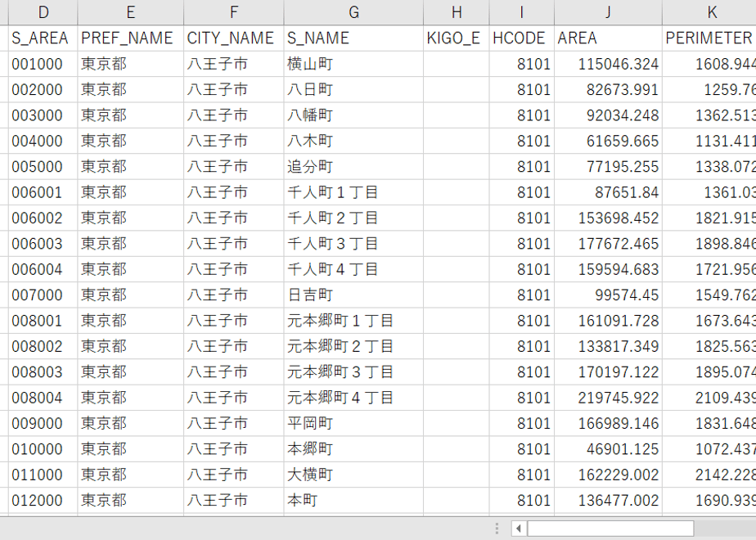Select column J header
The height and width of the screenshot is (540, 756).
[608, 12]
